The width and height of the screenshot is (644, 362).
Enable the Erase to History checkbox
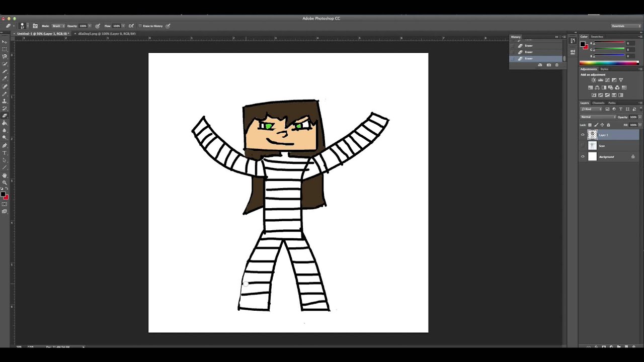point(140,26)
